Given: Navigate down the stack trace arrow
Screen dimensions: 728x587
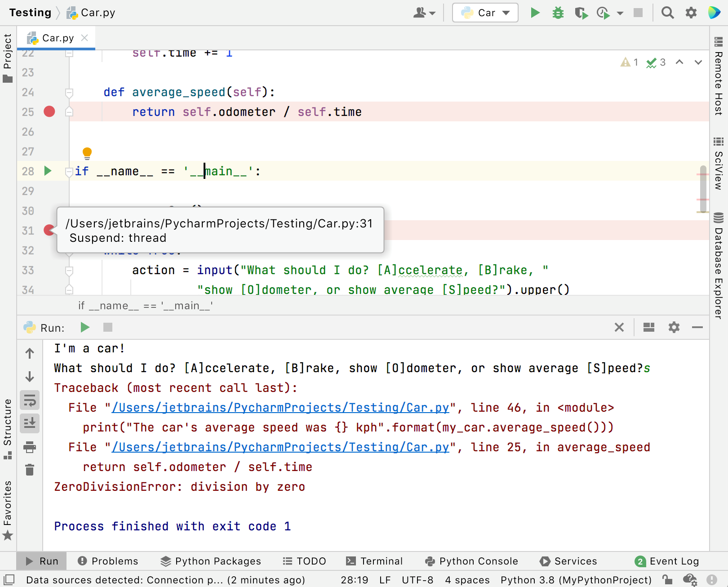Looking at the screenshot, I should point(30,377).
